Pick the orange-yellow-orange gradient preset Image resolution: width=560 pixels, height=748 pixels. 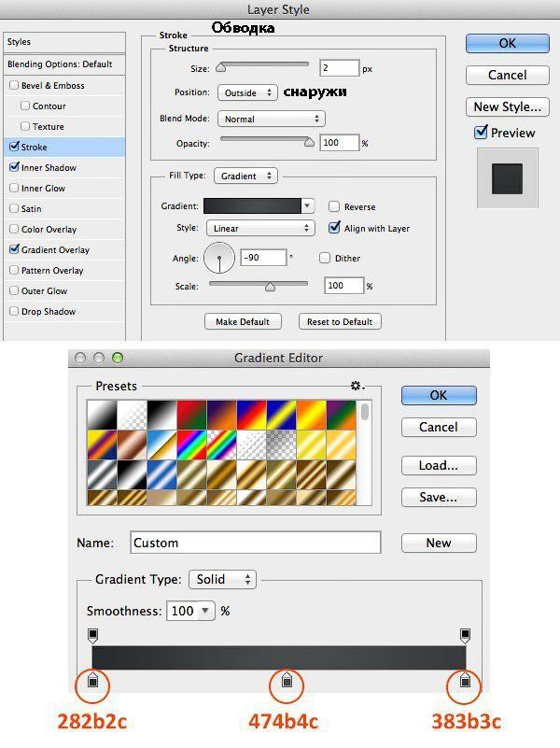(x=311, y=415)
